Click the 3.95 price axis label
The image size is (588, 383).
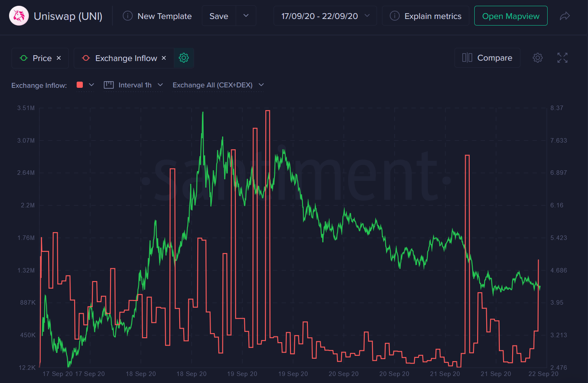[557, 303]
